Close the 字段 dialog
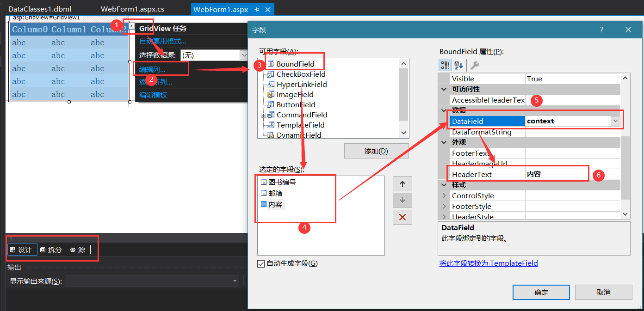The height and width of the screenshot is (311, 644). coord(628,30)
